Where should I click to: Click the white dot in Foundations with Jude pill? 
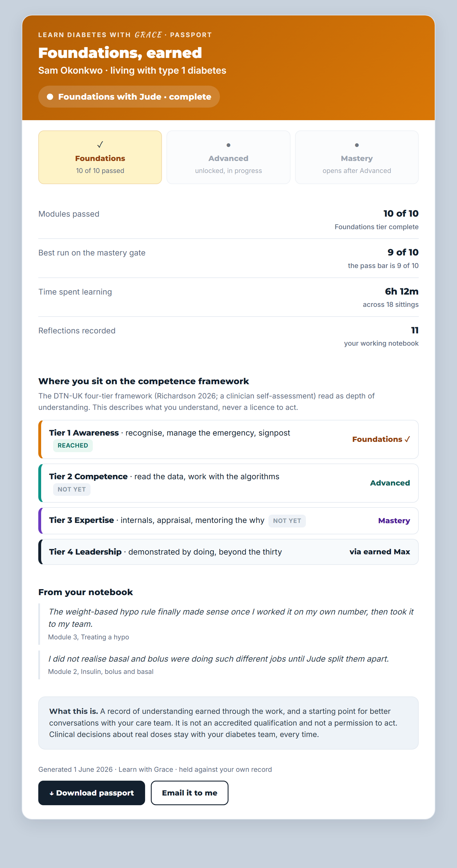(50, 97)
